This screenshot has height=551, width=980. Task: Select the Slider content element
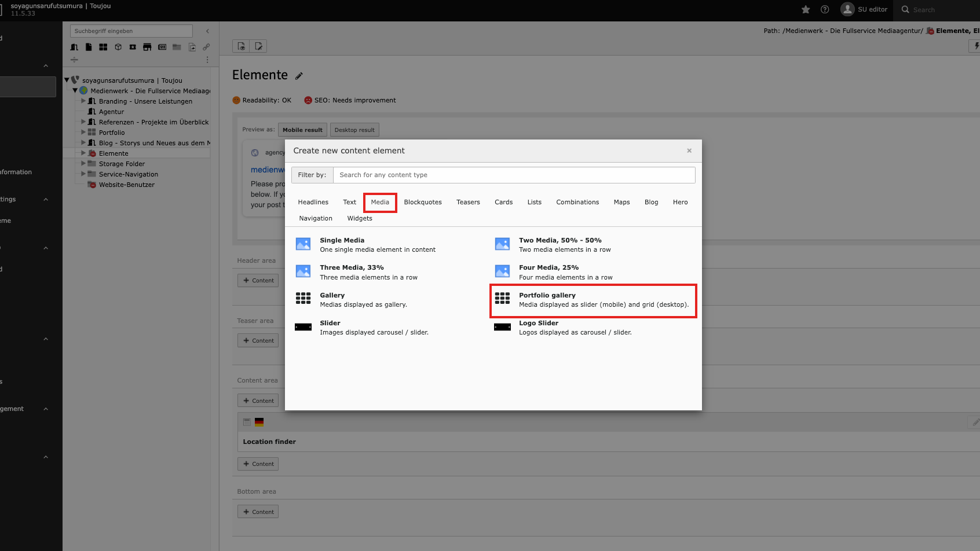point(330,324)
